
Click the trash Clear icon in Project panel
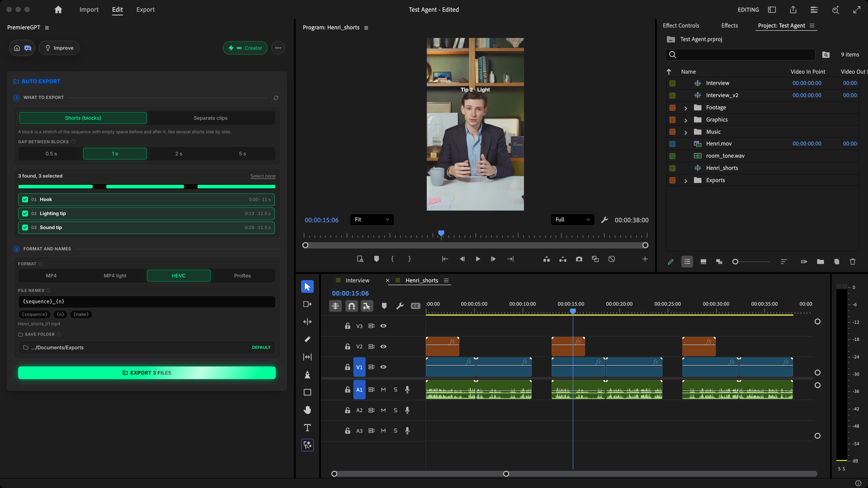click(x=852, y=262)
